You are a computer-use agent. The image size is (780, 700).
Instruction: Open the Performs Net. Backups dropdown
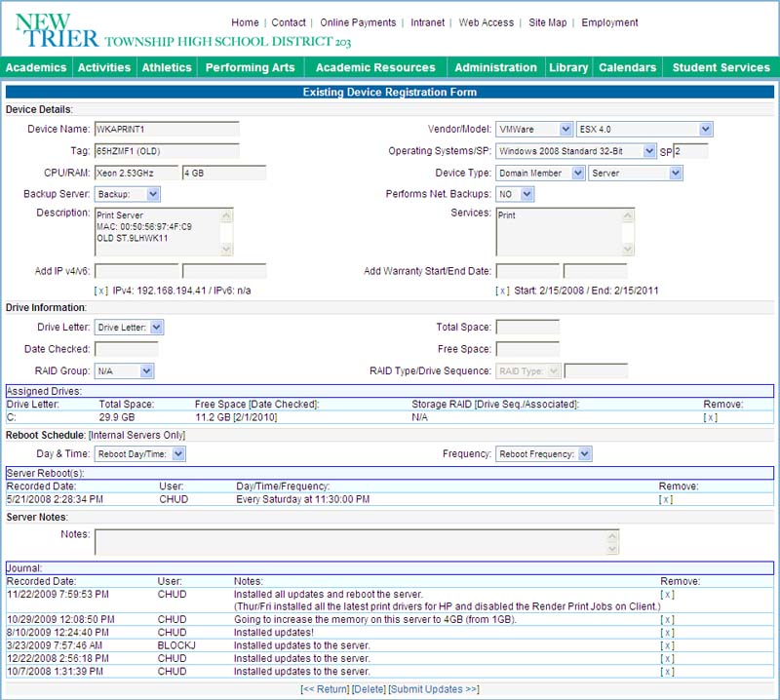[514, 194]
